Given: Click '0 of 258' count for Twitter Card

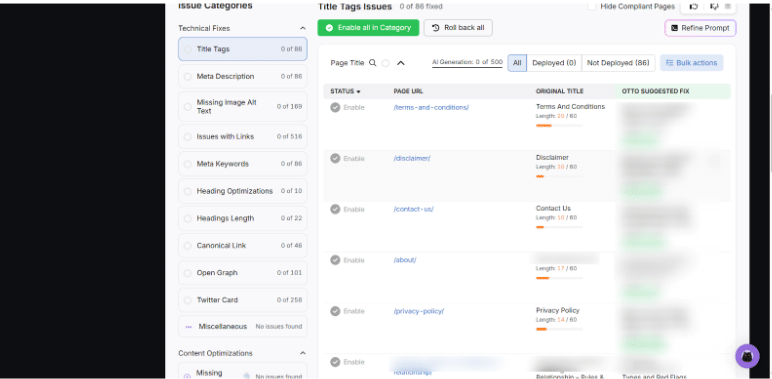Looking at the screenshot, I should coord(290,300).
